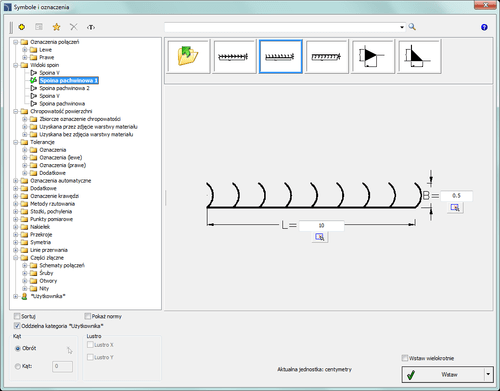Select Zbiorcze oznaczenie chropowatości folder
The image size is (500, 391).
[80, 119]
